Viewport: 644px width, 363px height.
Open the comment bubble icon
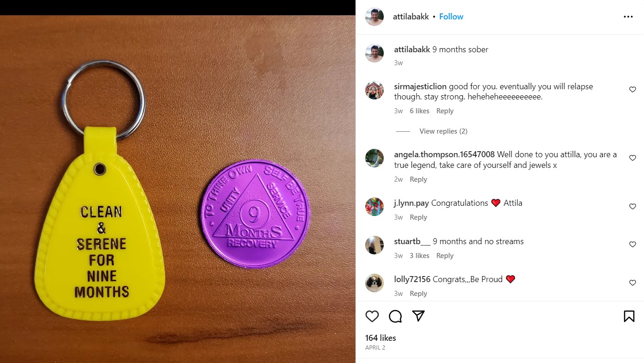click(395, 316)
